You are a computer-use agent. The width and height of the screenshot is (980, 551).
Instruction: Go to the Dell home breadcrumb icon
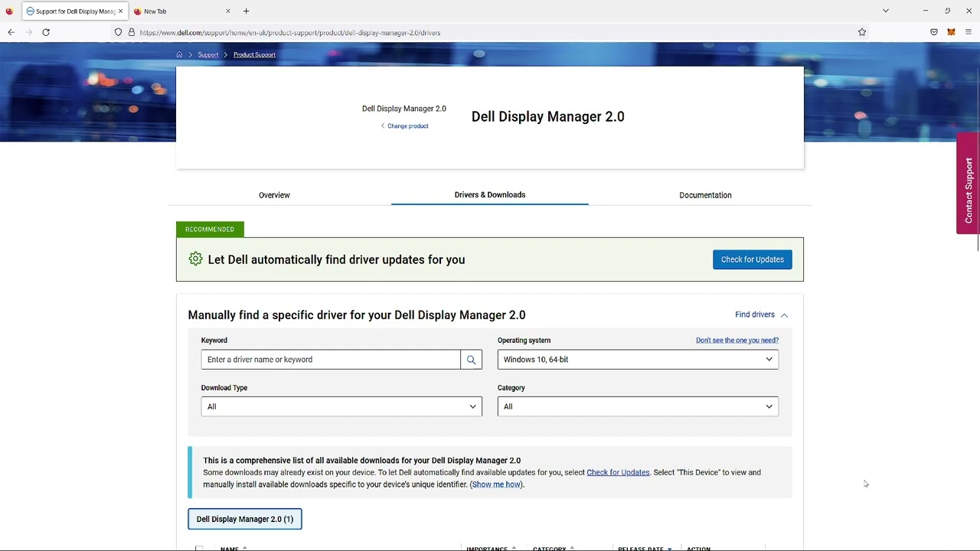pyautogui.click(x=179, y=54)
